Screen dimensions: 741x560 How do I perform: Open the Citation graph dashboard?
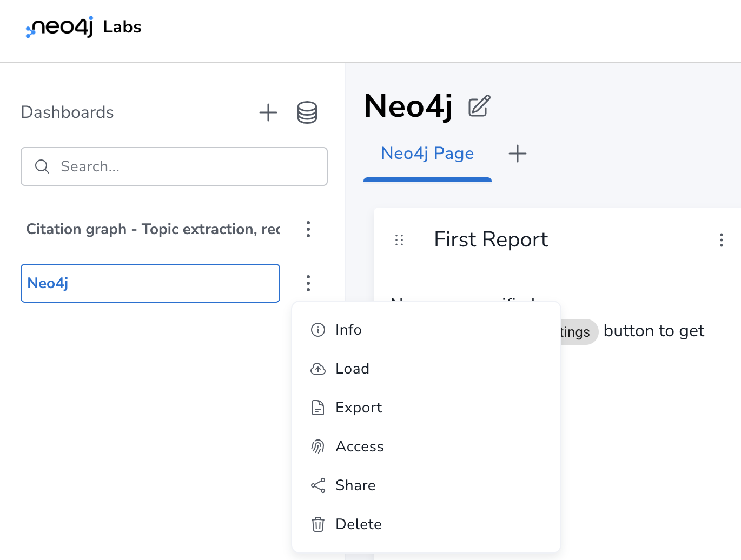(153, 229)
